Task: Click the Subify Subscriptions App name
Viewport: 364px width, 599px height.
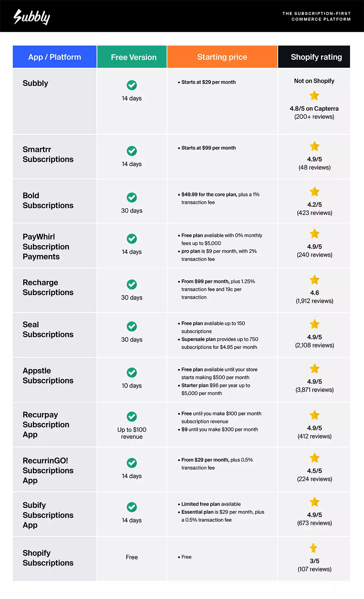Action: pyautogui.click(x=48, y=515)
